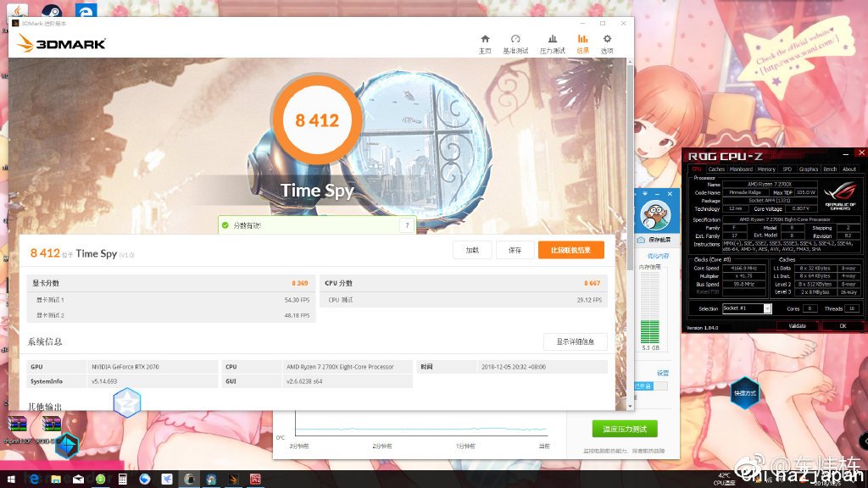The width and height of the screenshot is (868, 488).
Task: Open Calculator from the taskbar
Action: tap(122, 480)
